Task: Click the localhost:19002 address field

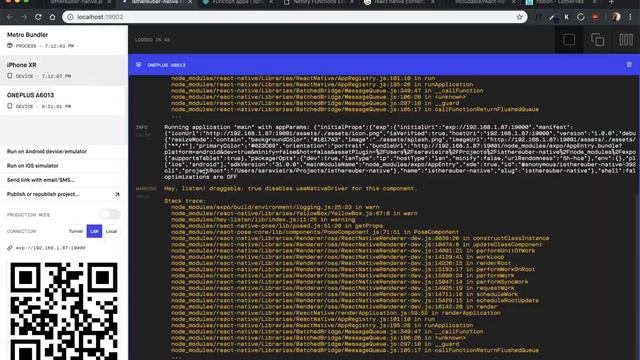Action: [294, 17]
